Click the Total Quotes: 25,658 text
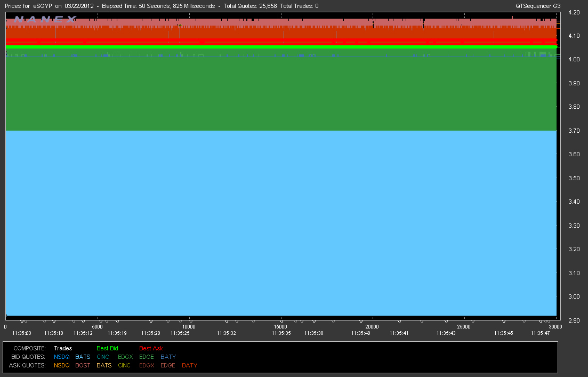Screen dimensions: 588x377 (x=250, y=6)
